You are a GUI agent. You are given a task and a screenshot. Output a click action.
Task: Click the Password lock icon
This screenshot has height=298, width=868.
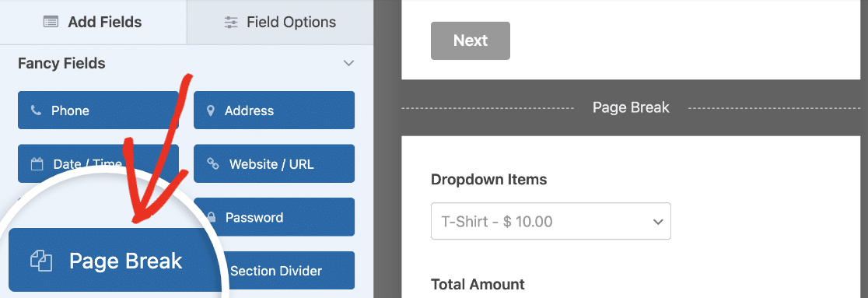211,217
